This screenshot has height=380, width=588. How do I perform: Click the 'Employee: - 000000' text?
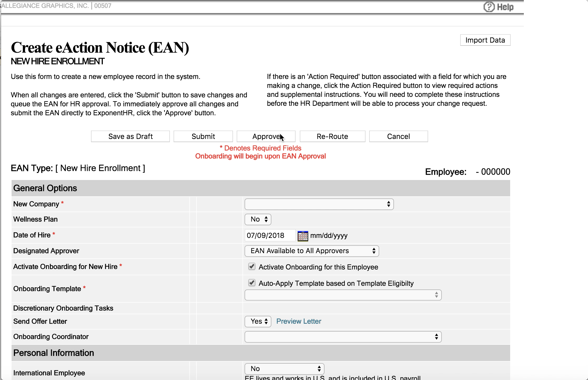[x=468, y=172]
